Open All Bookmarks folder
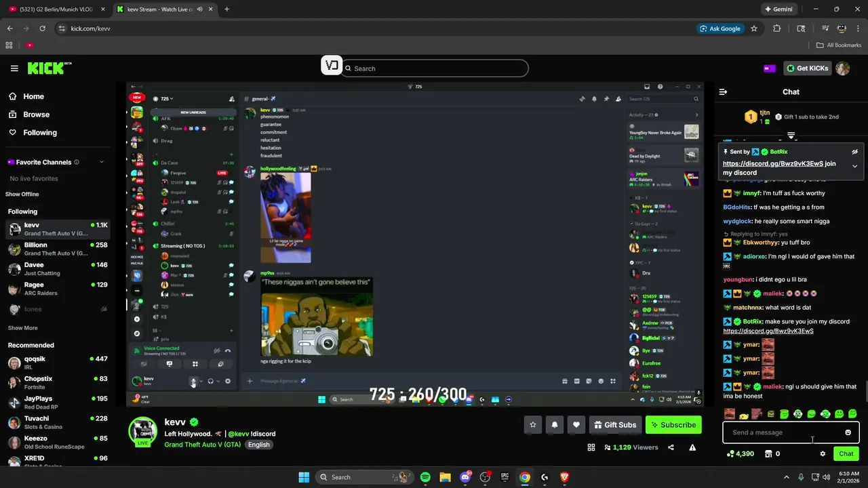 839,45
